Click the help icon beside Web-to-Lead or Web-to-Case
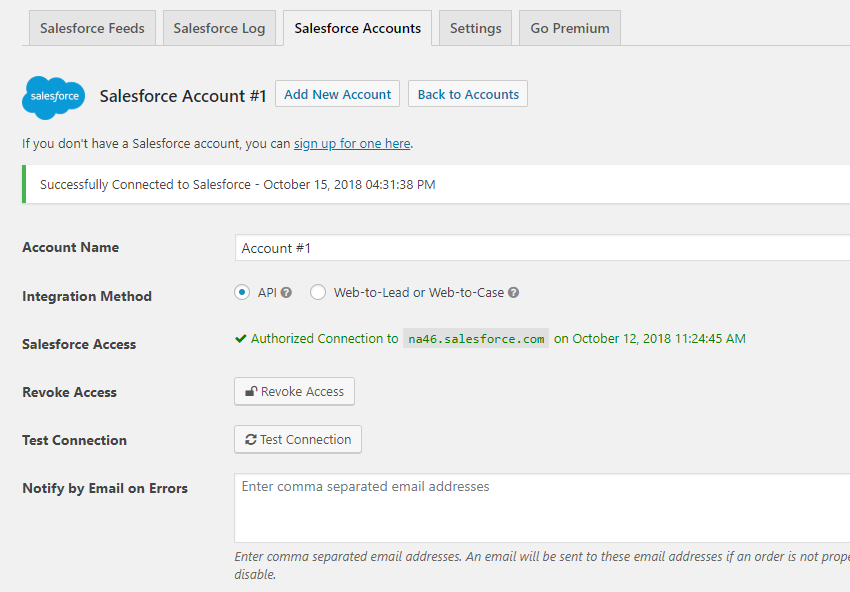Image resolution: width=850 pixels, height=592 pixels. click(514, 293)
